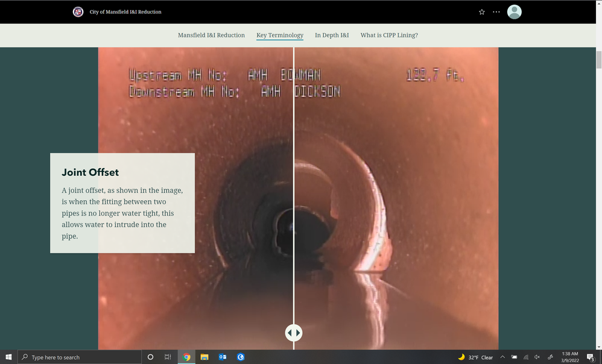Open Cortana circle icon in taskbar
The width and height of the screenshot is (602, 364).
click(x=151, y=357)
